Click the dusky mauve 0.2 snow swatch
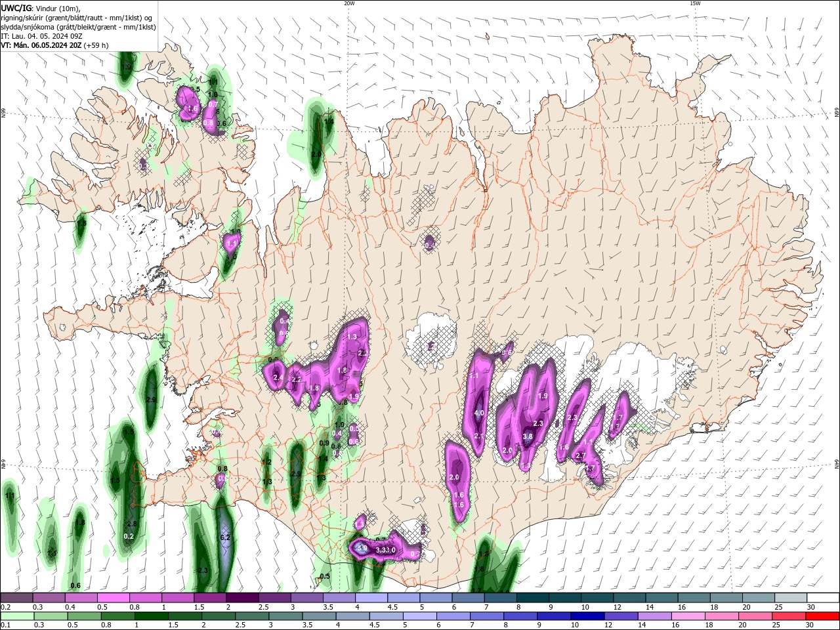This screenshot has height=630, width=840. click(16, 598)
